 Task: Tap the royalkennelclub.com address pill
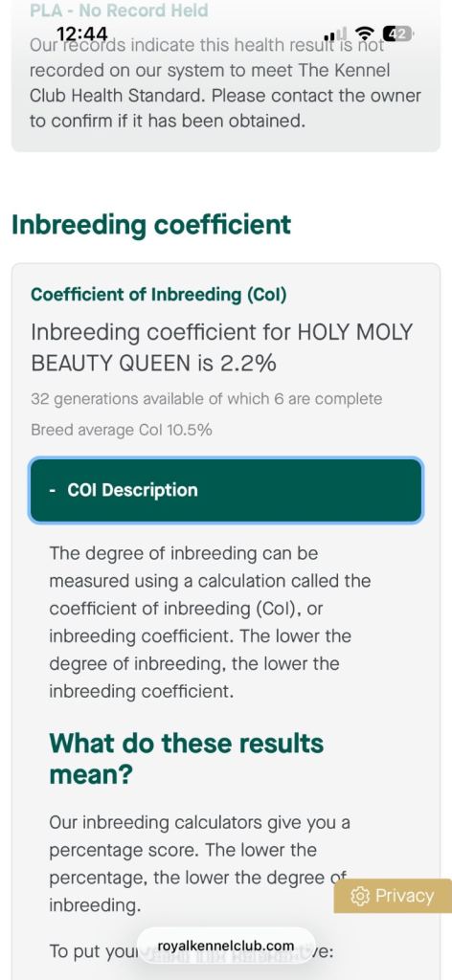(x=226, y=945)
